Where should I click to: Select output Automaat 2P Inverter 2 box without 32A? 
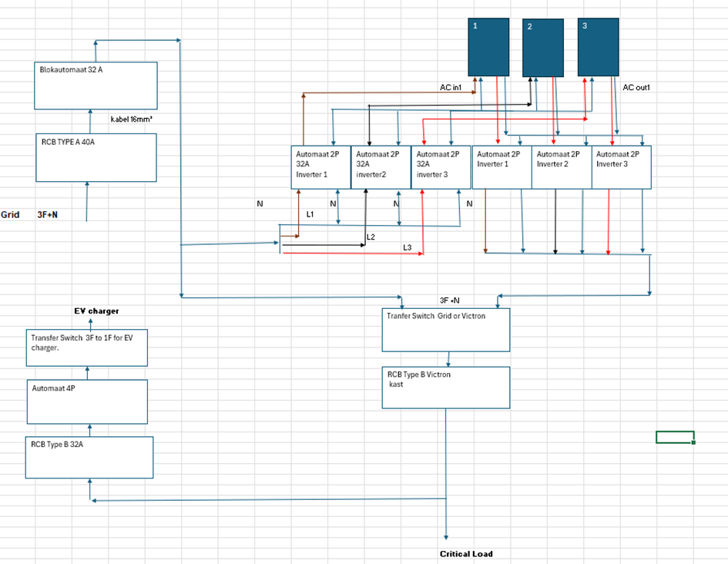[x=562, y=167]
